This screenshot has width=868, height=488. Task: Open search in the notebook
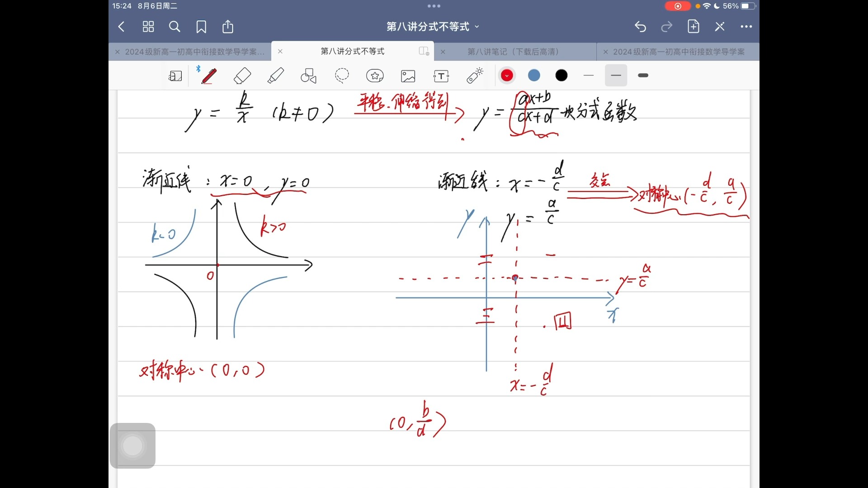click(175, 27)
